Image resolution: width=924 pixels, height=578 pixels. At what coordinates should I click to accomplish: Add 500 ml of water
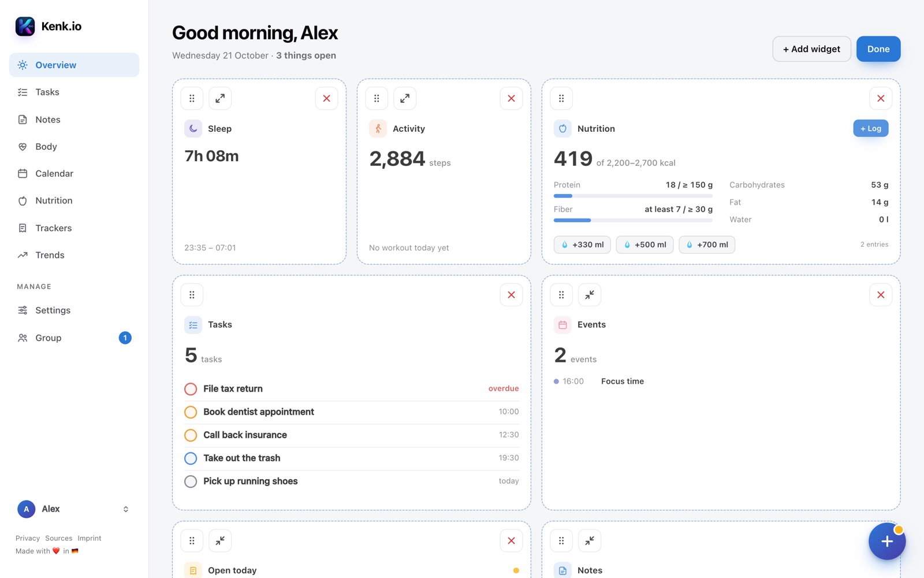644,244
